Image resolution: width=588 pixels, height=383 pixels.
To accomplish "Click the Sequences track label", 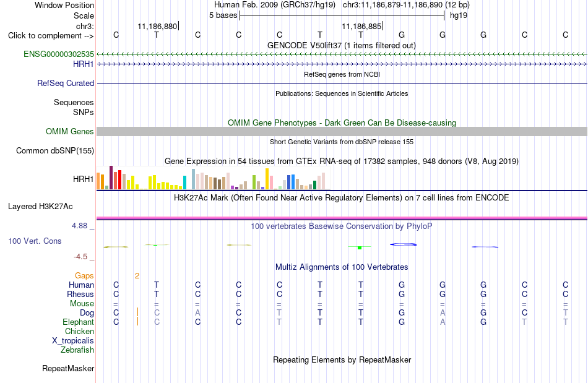I will pos(74,102).
